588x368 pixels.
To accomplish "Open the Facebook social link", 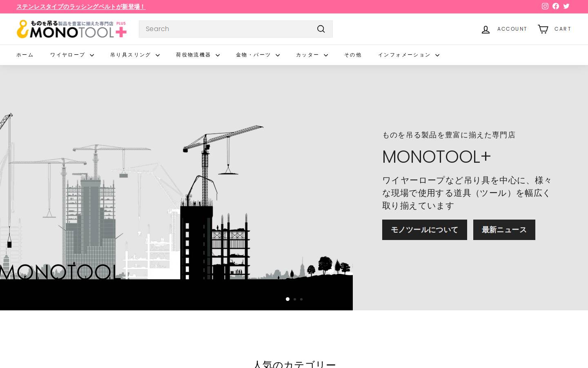I will tap(556, 6).
